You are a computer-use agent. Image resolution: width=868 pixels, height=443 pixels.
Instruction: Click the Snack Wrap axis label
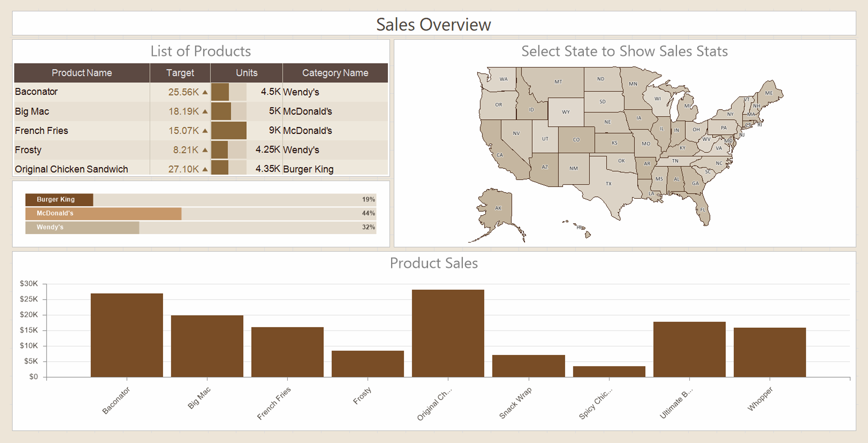pyautogui.click(x=515, y=403)
